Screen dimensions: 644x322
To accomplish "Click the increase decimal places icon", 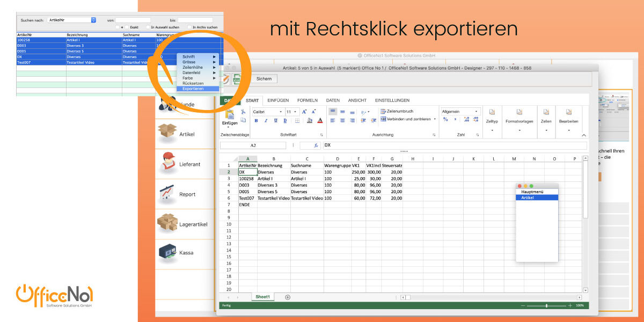I will (466, 119).
